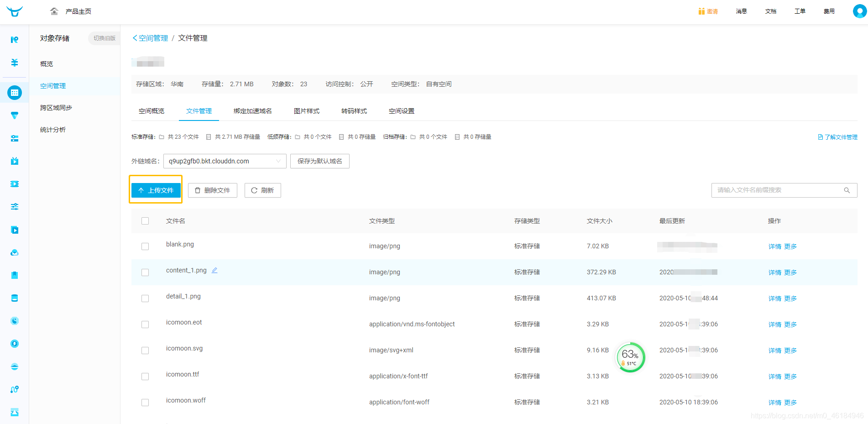Viewport: 868px width, 424px height.
Task: Open the TV live streaming sidebar icon
Action: [15, 161]
